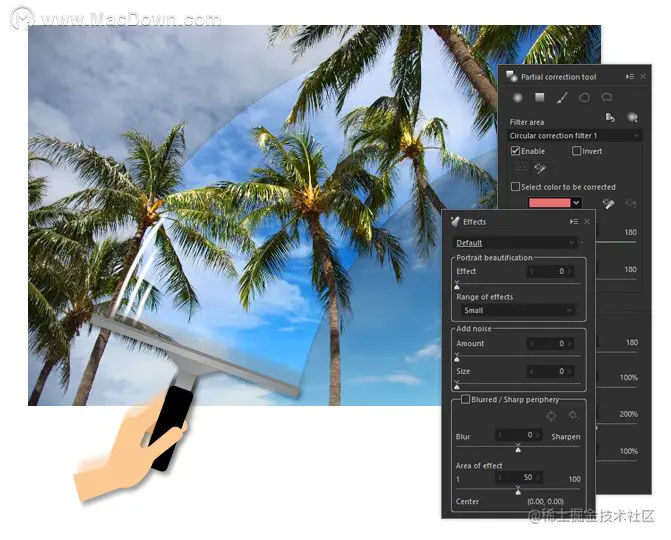Open Partial correction tool panel menu

tap(629, 77)
